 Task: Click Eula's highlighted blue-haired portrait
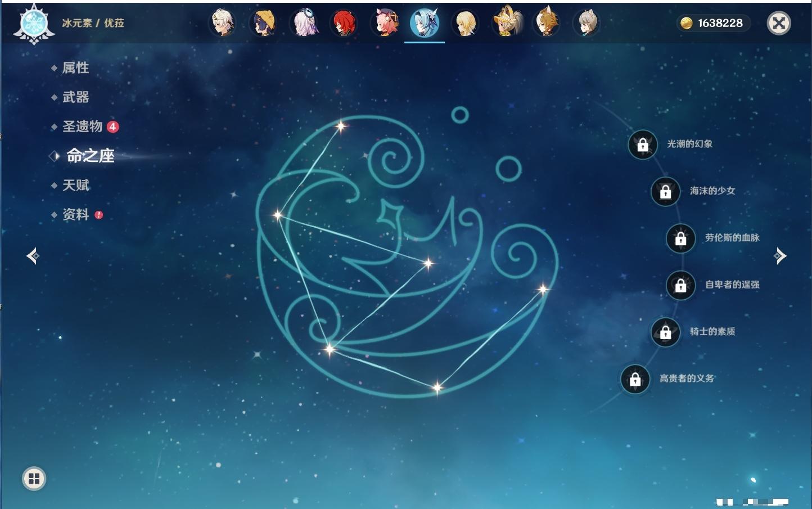point(425,23)
